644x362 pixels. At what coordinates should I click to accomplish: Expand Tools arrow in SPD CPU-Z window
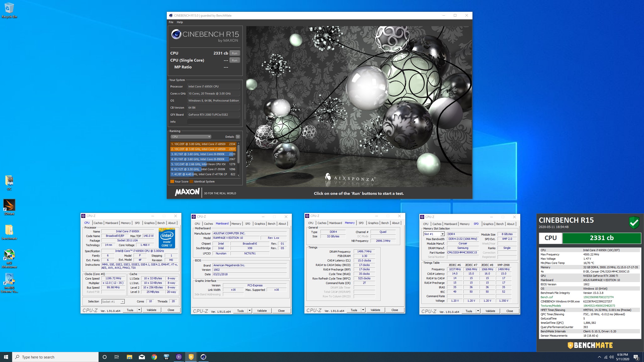point(478,311)
